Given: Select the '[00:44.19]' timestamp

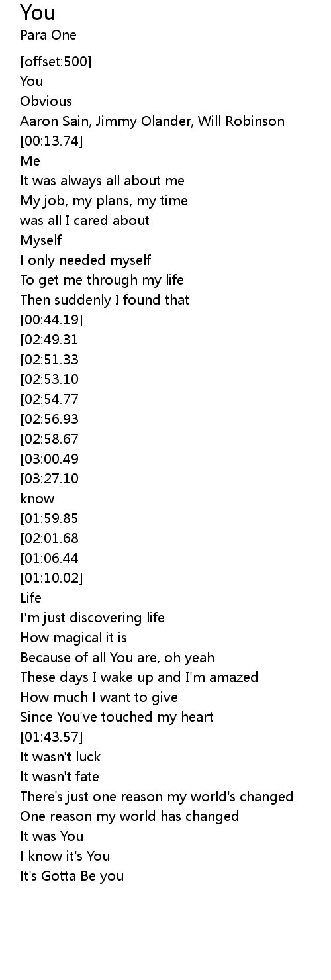Looking at the screenshot, I should (x=52, y=320).
